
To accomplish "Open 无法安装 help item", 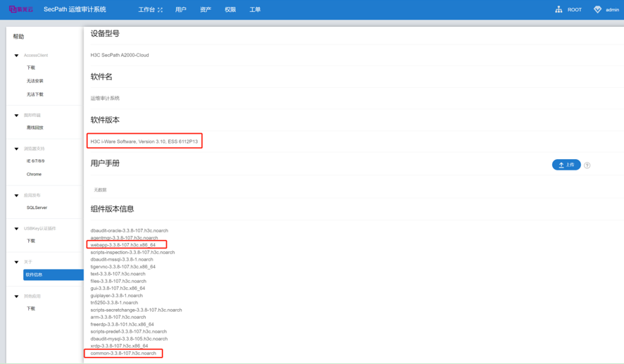I will [x=35, y=81].
